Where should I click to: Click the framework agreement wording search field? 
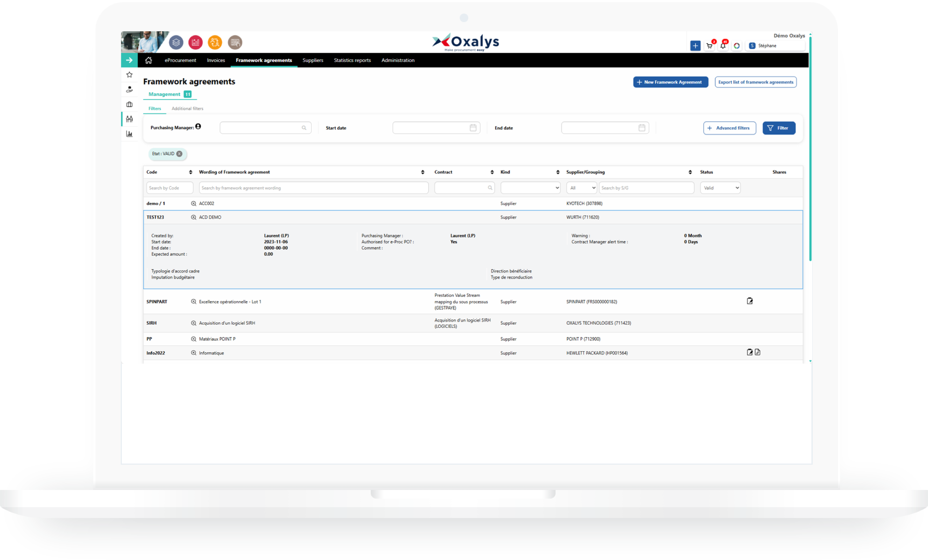[314, 188]
